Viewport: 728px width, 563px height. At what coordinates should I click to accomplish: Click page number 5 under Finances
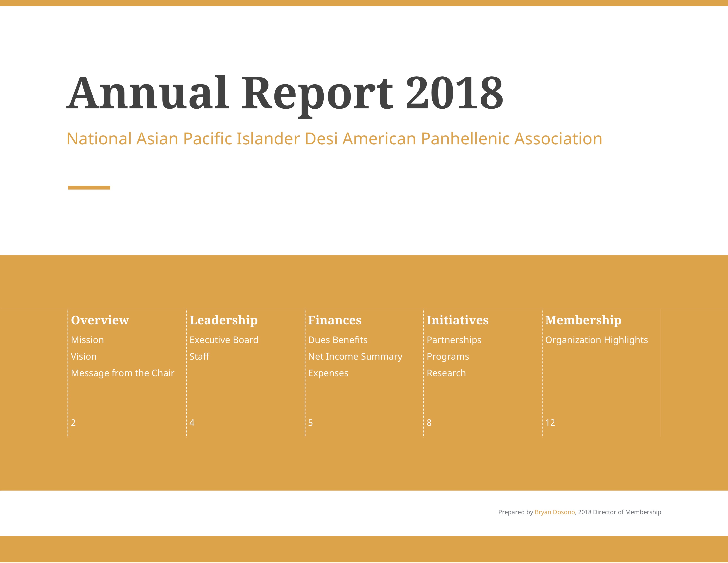310,423
